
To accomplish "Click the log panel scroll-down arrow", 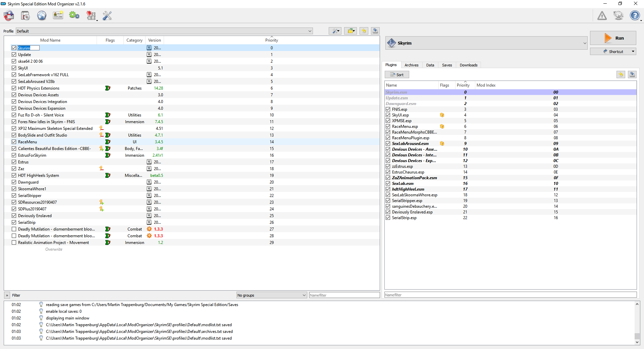I will click(637, 342).
